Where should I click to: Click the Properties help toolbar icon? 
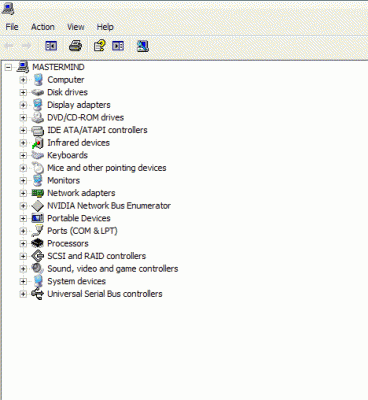(x=99, y=46)
